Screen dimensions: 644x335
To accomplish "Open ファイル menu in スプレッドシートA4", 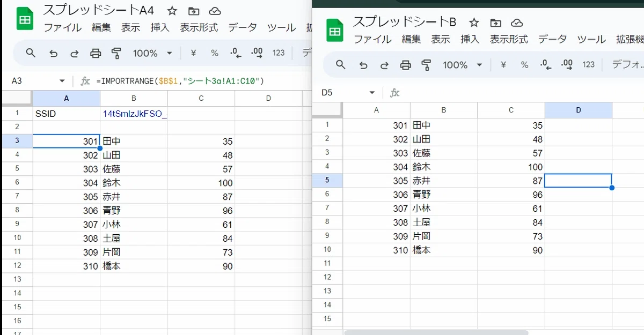I will 62,27.
